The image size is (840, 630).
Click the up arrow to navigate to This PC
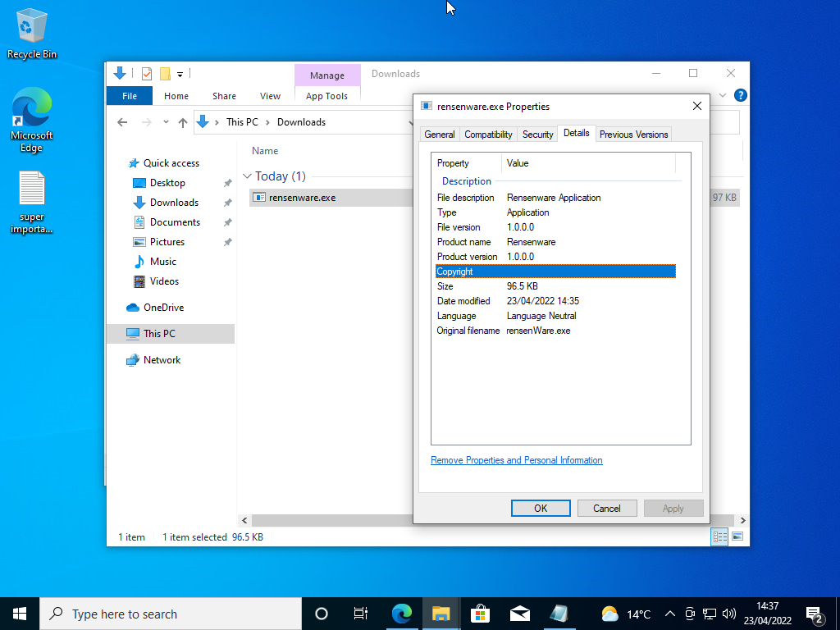(181, 121)
